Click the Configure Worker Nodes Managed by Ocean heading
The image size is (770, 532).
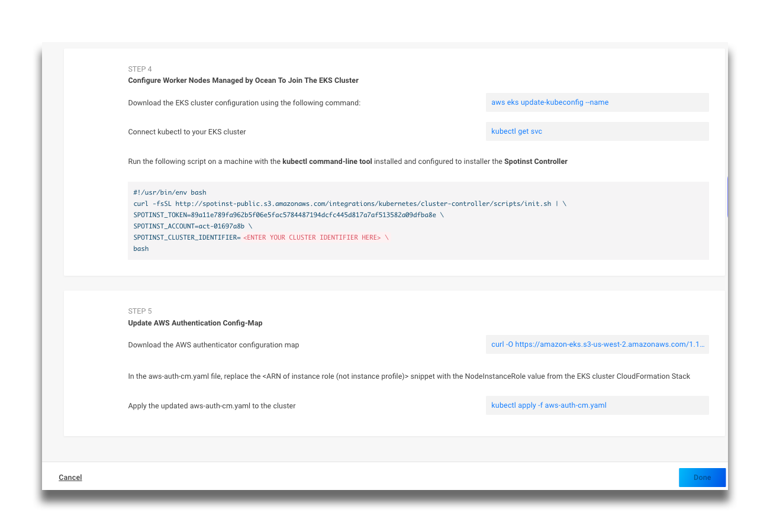click(x=243, y=80)
